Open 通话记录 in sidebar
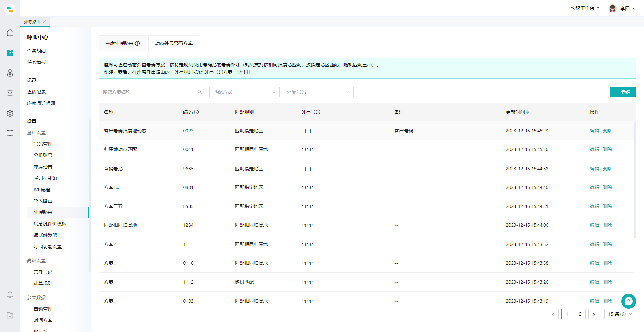This screenshot has height=332, width=644. coord(36,92)
